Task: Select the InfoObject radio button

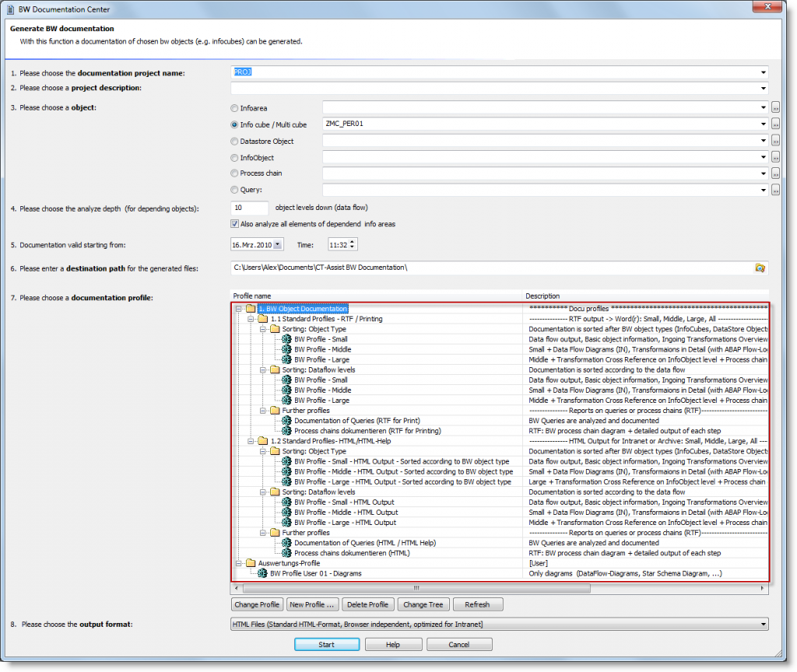Action: coord(233,157)
